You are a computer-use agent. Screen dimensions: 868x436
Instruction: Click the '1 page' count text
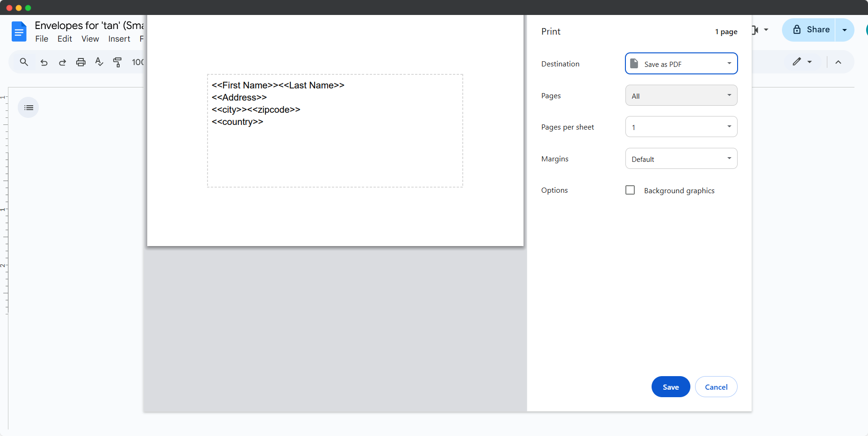[726, 32]
